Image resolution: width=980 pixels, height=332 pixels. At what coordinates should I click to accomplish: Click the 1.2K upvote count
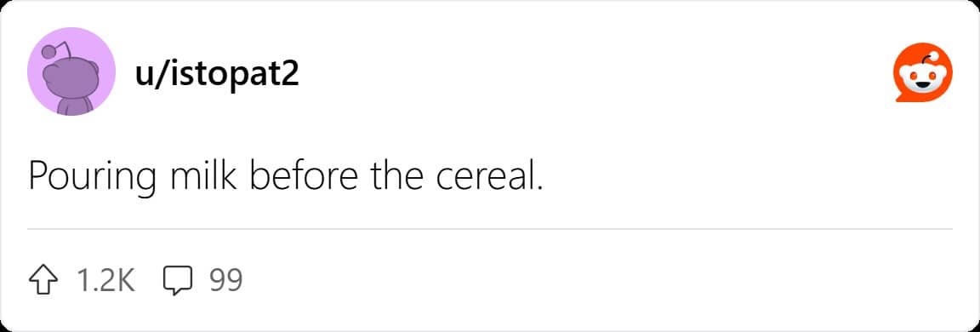point(105,281)
